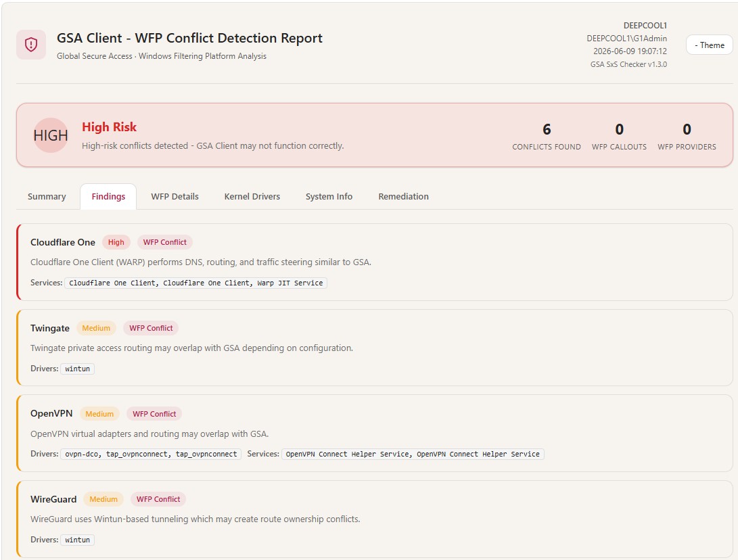Click the OpenVPN finding title

click(x=51, y=414)
